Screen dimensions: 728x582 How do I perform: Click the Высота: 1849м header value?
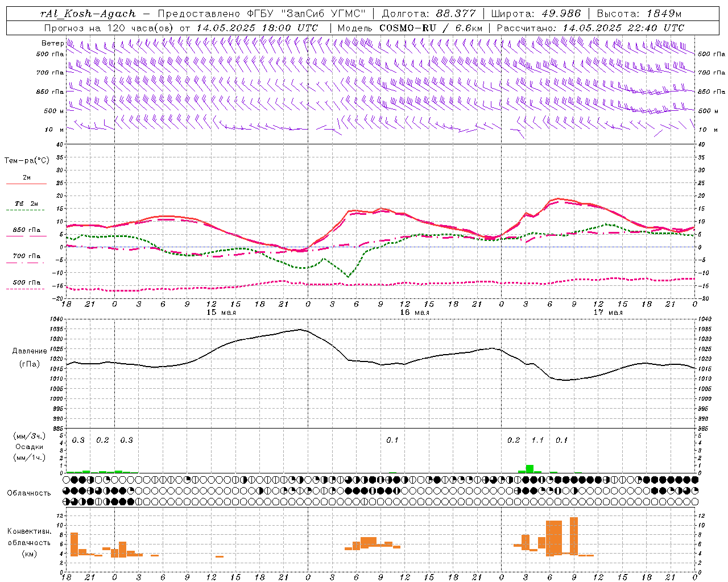coord(639,14)
